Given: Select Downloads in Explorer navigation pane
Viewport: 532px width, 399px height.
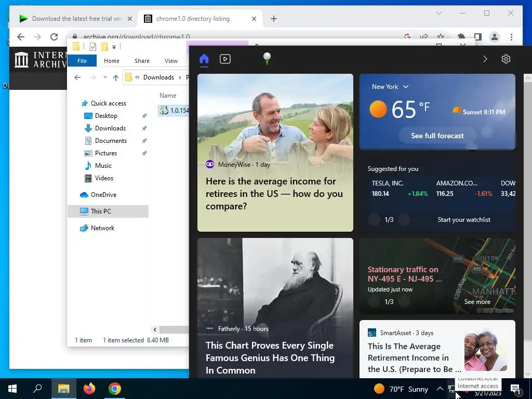Looking at the screenshot, I should [110, 128].
